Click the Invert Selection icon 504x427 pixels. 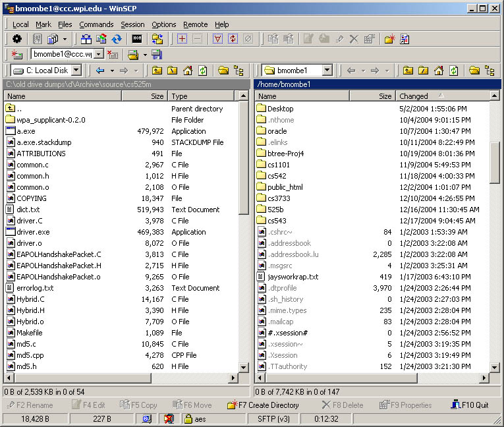coord(233,40)
